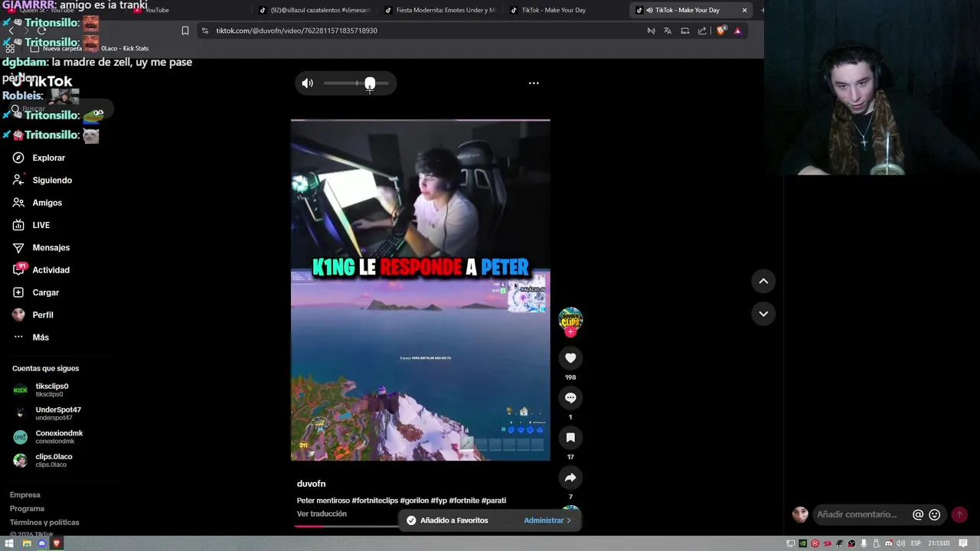980x551 pixels.
Task: Open Perfil in the TikTok sidebar
Action: pos(33,315)
